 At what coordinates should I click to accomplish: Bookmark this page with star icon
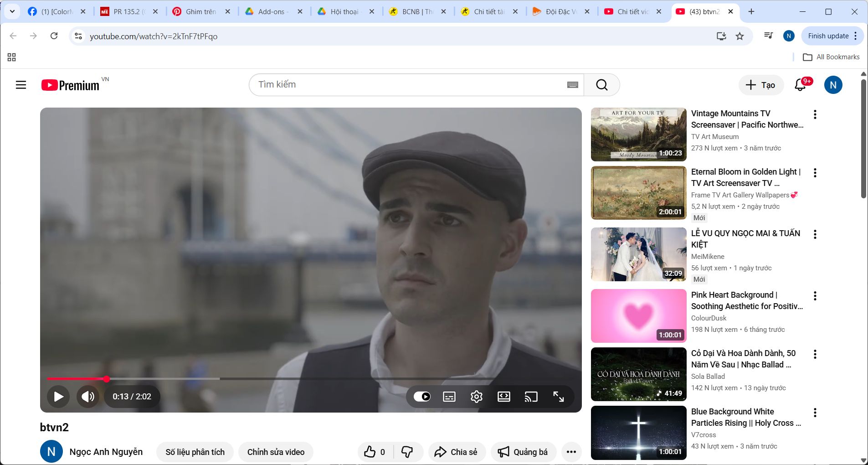pyautogui.click(x=740, y=36)
